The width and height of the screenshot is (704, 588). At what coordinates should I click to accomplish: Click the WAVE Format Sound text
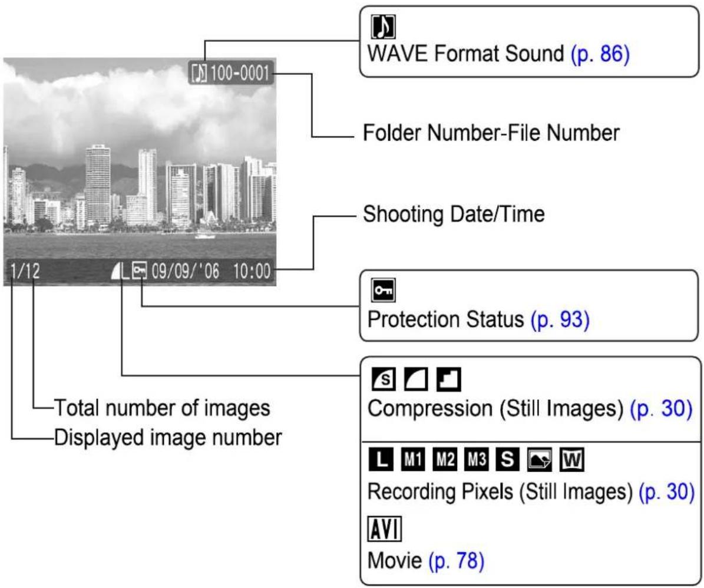466,54
